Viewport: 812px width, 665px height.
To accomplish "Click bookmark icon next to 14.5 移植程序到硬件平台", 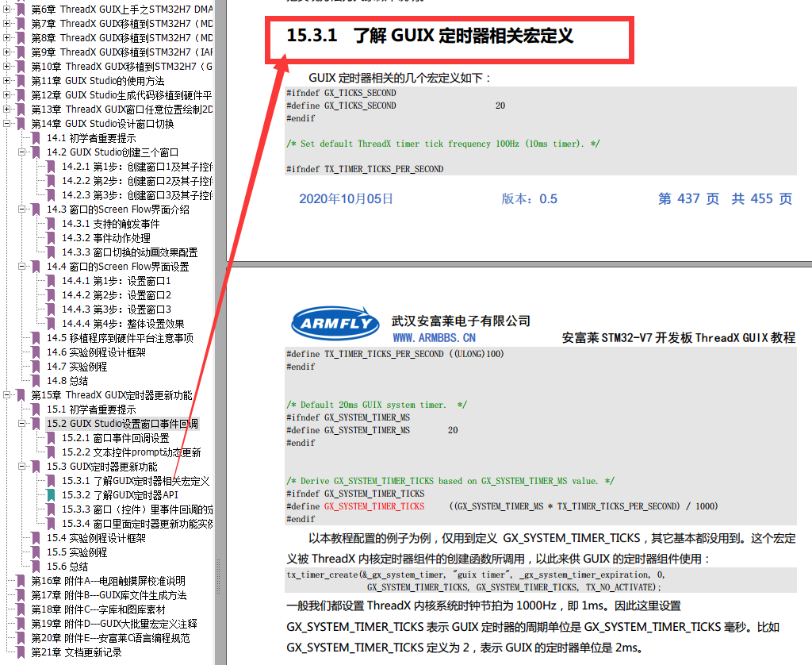I will (x=36, y=338).
